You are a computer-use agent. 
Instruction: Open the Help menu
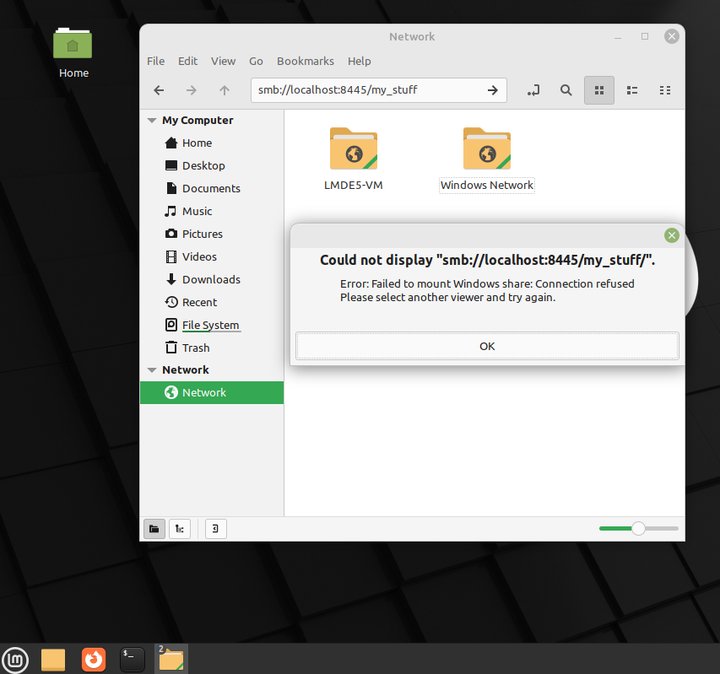point(359,61)
